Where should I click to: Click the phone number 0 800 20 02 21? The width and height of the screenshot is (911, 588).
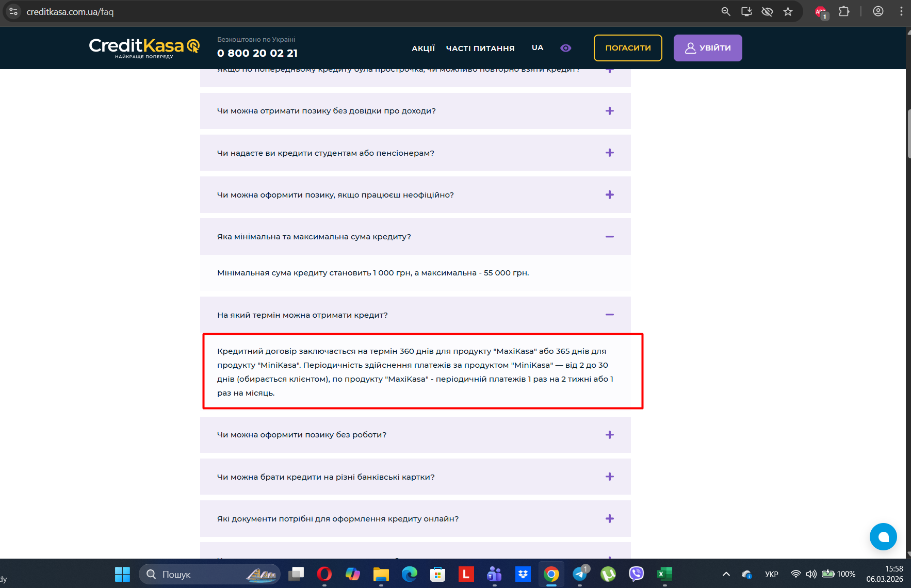point(257,53)
